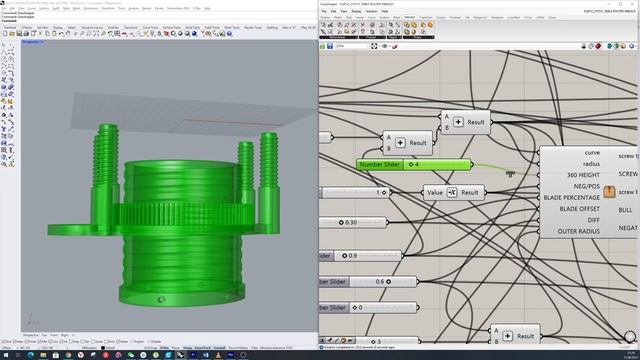Screen dimensions: 640x360
Task: Click the red X icon in Grasshopper Physical panel
Action: (x=362, y=24)
